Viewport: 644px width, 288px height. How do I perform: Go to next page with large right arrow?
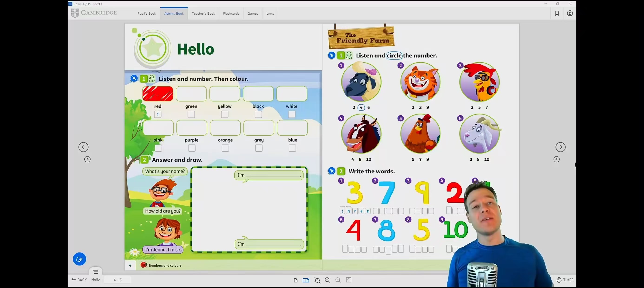tap(561, 147)
